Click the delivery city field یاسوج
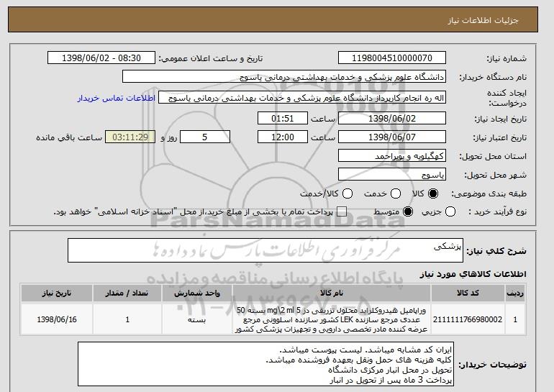Image resolution: width=554 pixels, height=392 pixels. point(392,175)
